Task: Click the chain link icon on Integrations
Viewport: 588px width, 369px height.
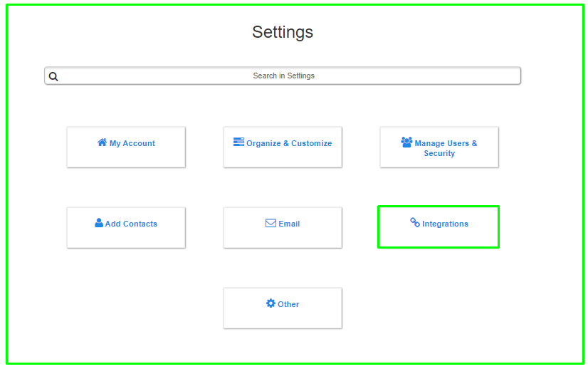Action: click(415, 222)
